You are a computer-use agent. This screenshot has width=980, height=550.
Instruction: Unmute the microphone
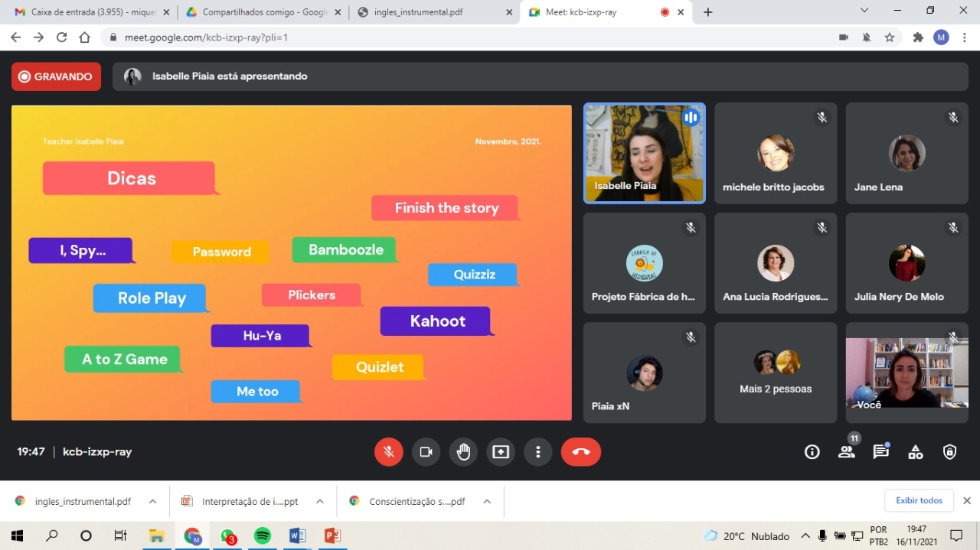388,452
